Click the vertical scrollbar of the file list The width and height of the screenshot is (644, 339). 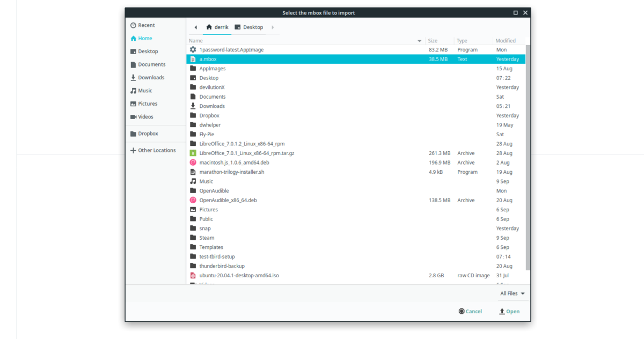pos(528,158)
